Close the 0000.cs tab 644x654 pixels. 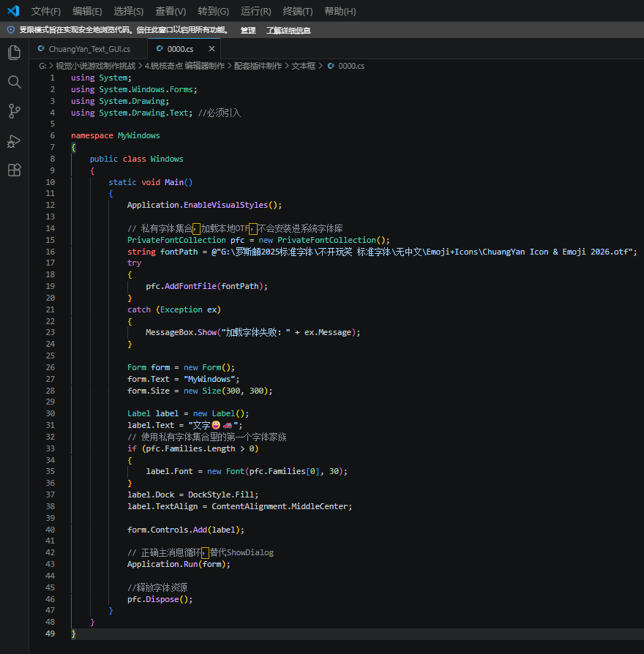point(211,49)
